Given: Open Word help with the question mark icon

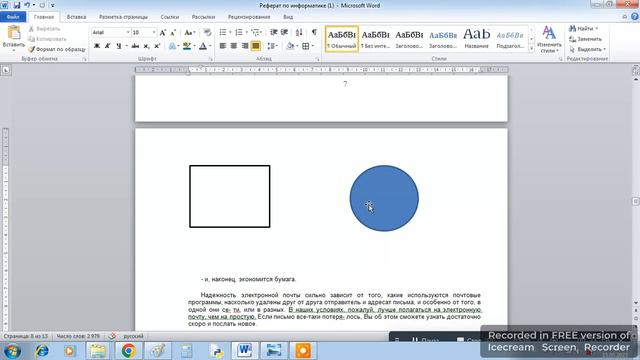Looking at the screenshot, I should (635, 17).
